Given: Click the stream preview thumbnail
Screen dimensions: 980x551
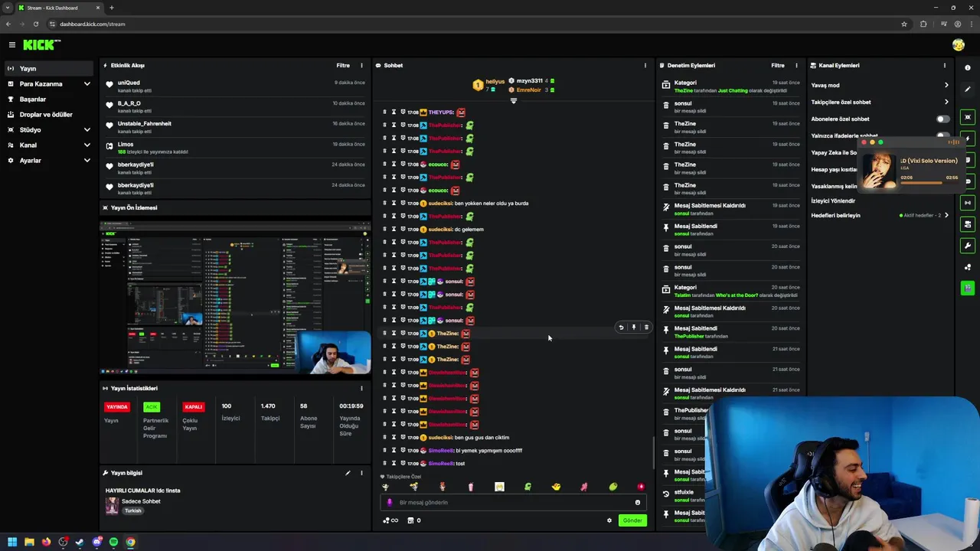Looking at the screenshot, I should [x=235, y=297].
